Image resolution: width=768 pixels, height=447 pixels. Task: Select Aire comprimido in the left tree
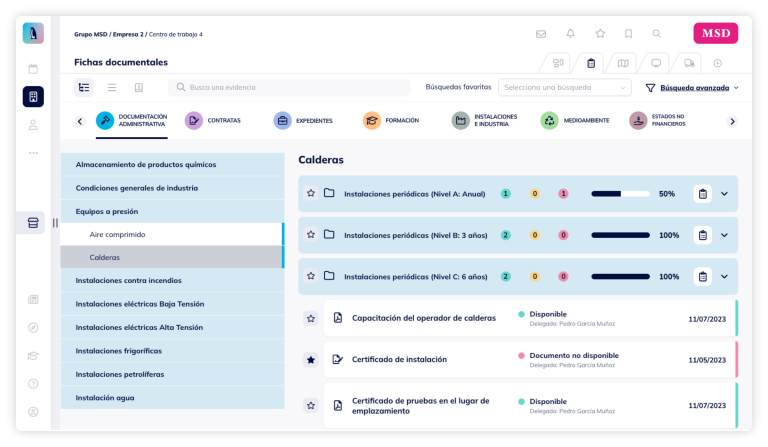(117, 234)
